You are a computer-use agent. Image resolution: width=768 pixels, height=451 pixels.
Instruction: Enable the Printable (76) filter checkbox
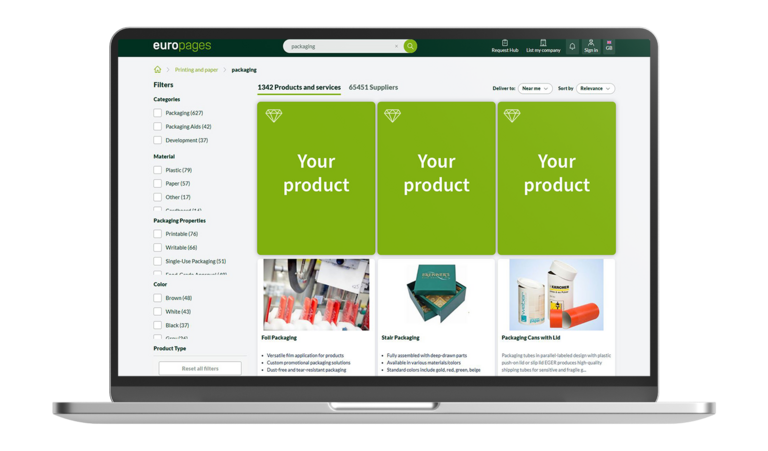tap(158, 234)
